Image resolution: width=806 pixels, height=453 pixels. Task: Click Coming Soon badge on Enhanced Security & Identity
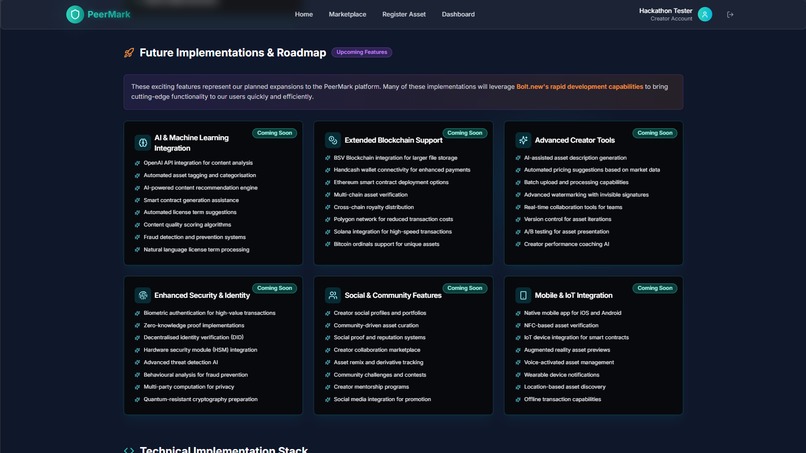click(x=274, y=288)
